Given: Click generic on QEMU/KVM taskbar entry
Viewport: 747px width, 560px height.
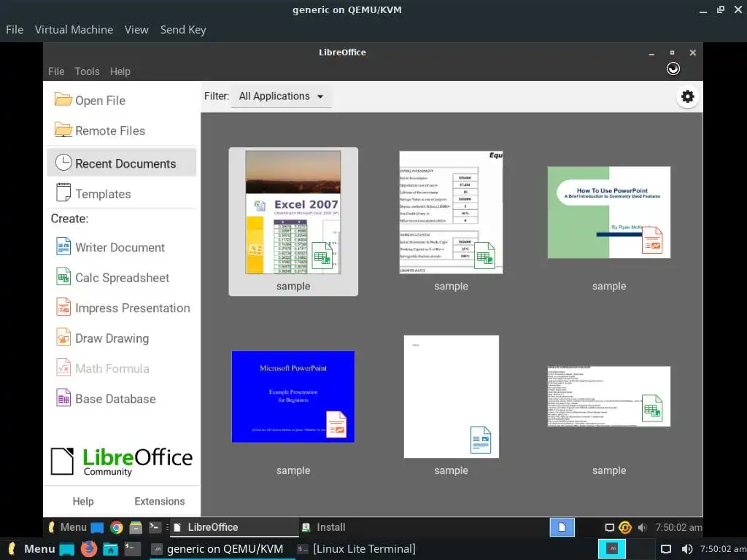Looking at the screenshot, I should point(218,549).
